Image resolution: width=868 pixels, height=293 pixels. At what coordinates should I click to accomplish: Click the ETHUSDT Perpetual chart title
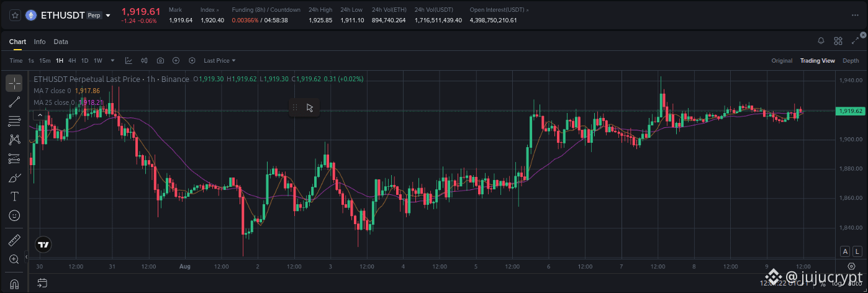[x=111, y=79]
